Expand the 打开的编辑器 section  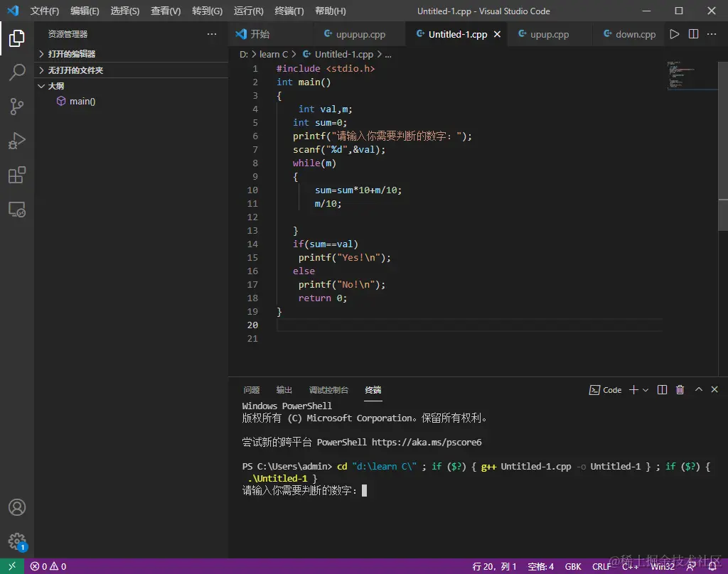(x=71, y=54)
